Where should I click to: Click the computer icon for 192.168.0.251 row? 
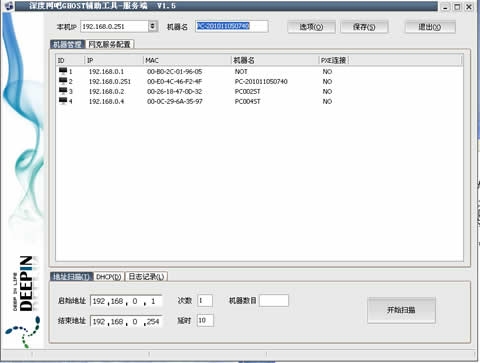coord(63,81)
